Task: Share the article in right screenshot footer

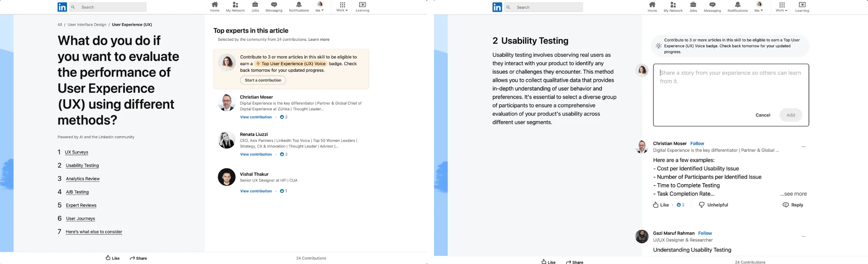Action: pos(574,262)
